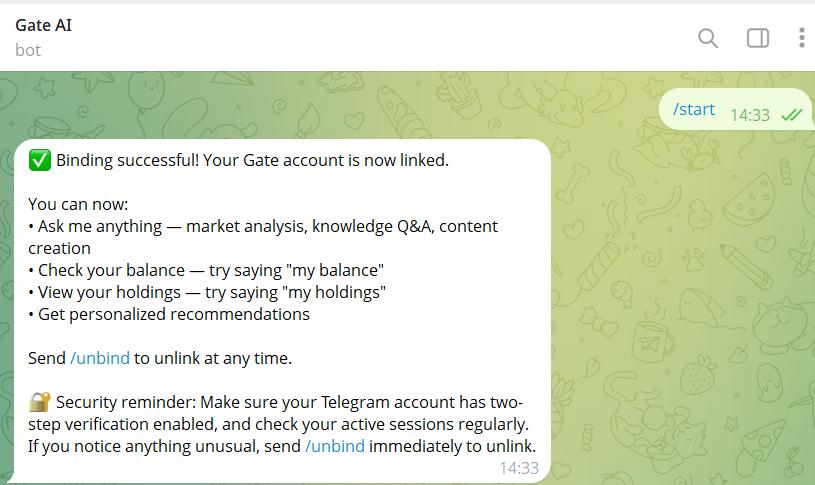Click the bot message's 14:33 timestamp
This screenshot has height=485, width=815.
point(518,467)
